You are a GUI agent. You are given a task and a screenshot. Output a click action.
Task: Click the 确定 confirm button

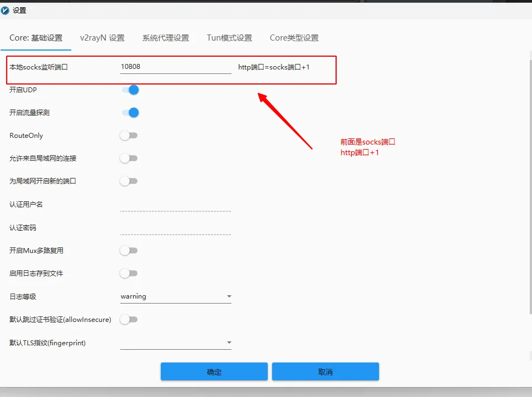pos(214,371)
